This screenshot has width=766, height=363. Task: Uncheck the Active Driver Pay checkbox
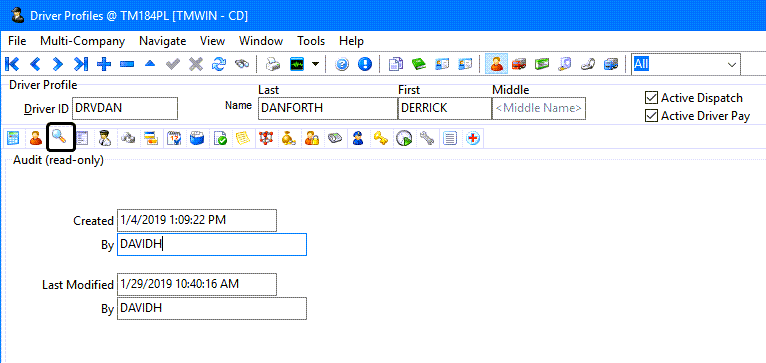point(651,116)
